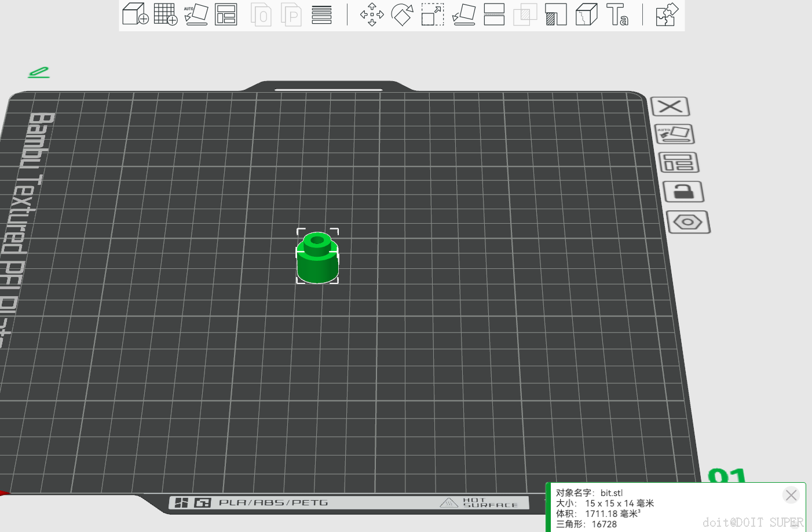The width and height of the screenshot is (812, 532).
Task: Click the object name text 'bit.stl'
Action: 612,493
